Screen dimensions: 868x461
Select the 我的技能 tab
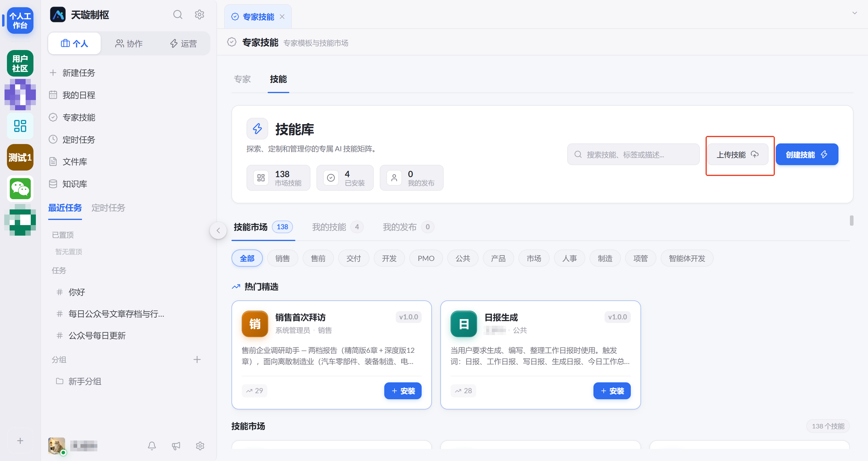point(337,227)
